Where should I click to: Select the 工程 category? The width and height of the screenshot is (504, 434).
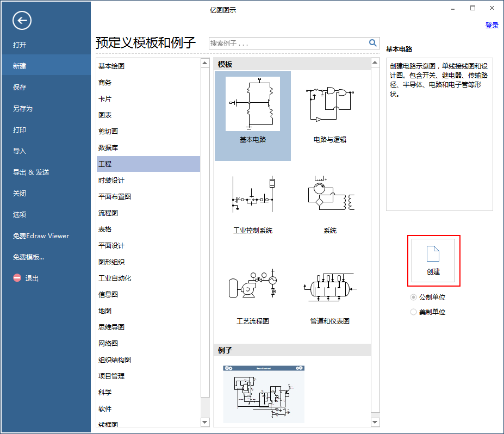click(x=148, y=164)
